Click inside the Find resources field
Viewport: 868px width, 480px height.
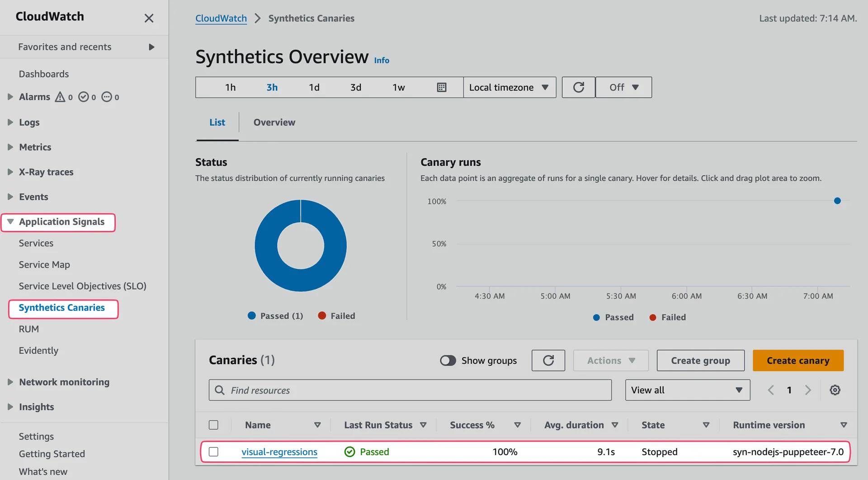407,390
